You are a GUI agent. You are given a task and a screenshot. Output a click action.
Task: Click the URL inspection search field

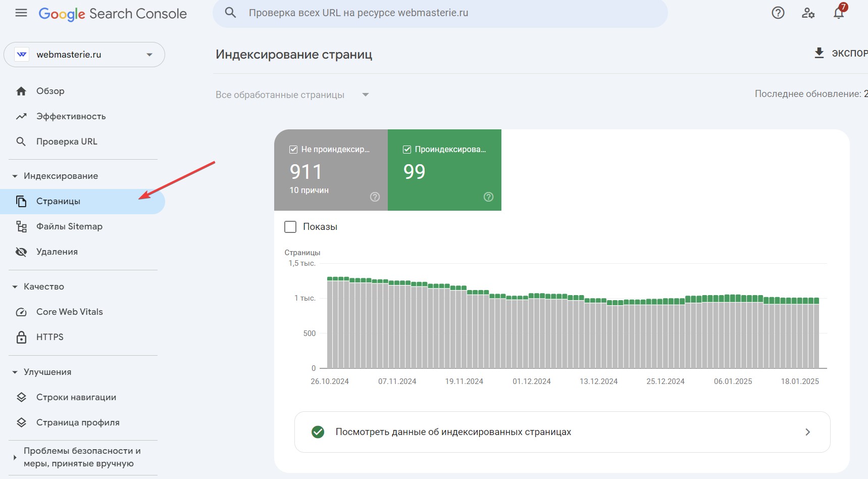(439, 13)
